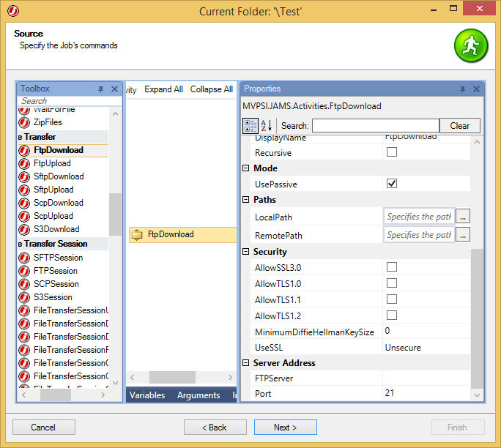Click the Cancel button
Screen dimensions: 501x448
point(44,428)
